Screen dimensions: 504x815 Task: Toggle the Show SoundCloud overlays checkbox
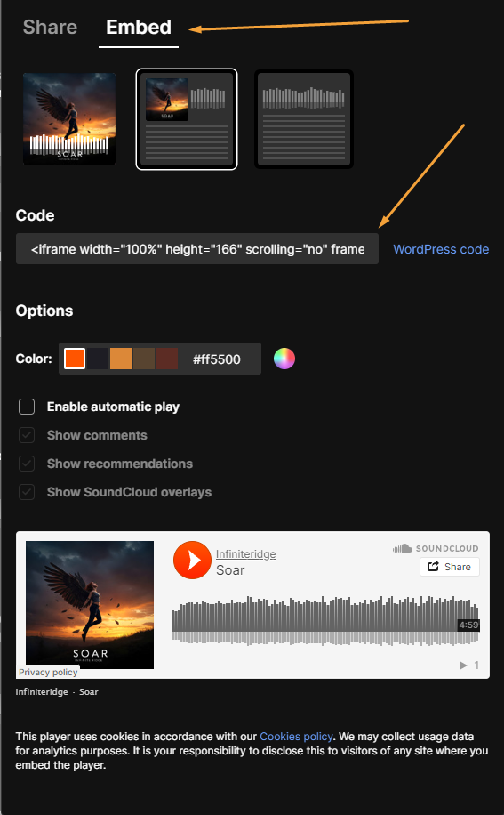(27, 492)
